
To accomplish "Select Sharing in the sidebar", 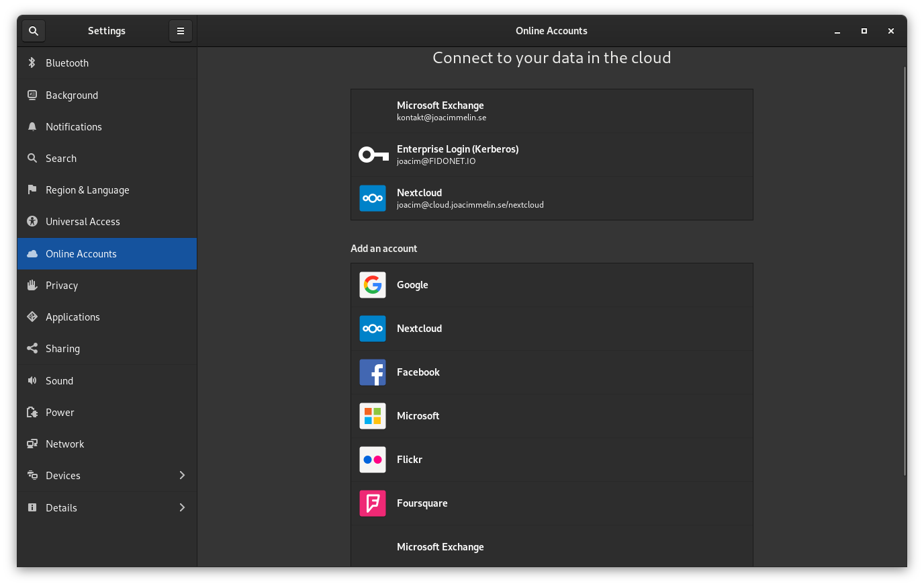I will click(107, 349).
